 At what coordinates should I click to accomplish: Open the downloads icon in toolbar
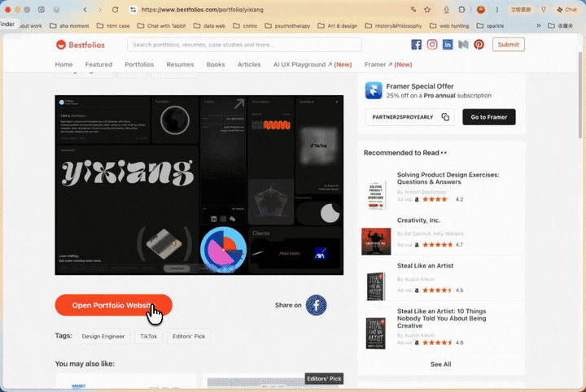click(446, 10)
